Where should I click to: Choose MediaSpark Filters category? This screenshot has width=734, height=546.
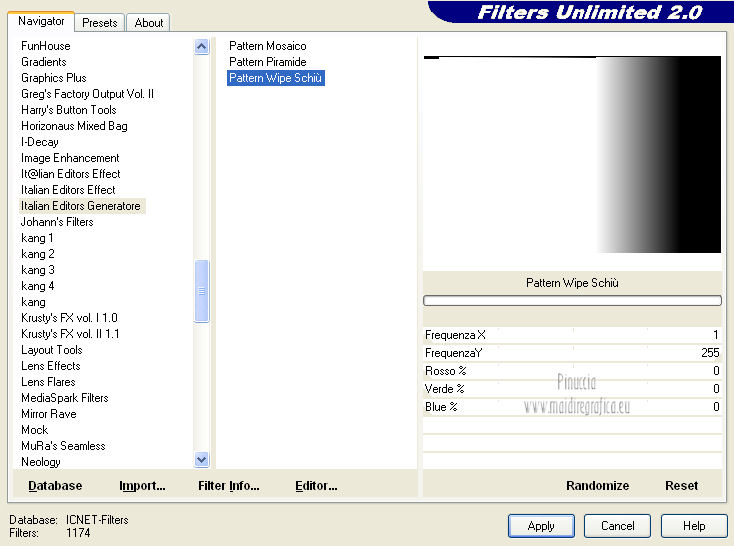point(65,398)
